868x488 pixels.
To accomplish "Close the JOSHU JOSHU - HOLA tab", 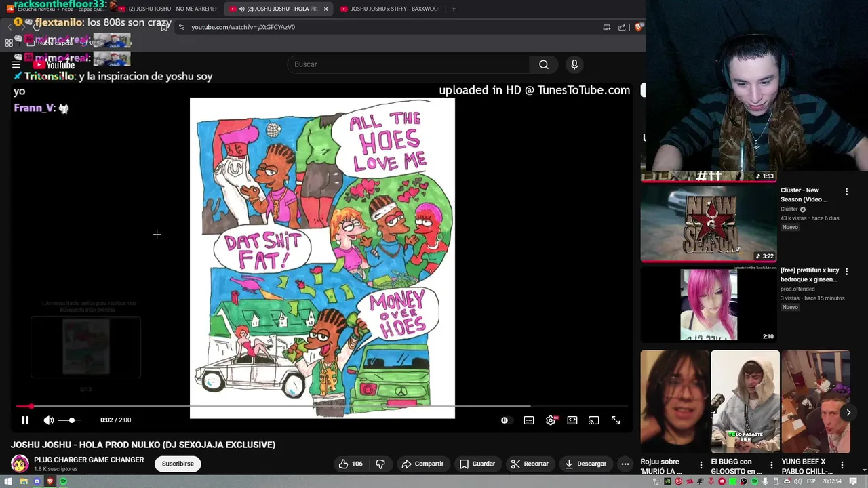I will (326, 9).
